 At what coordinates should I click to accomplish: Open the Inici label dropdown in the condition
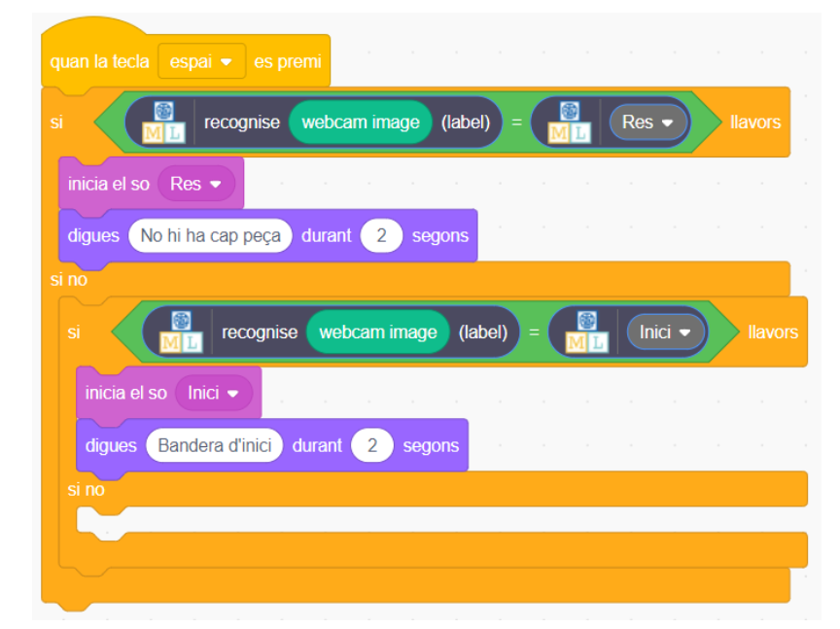(666, 332)
